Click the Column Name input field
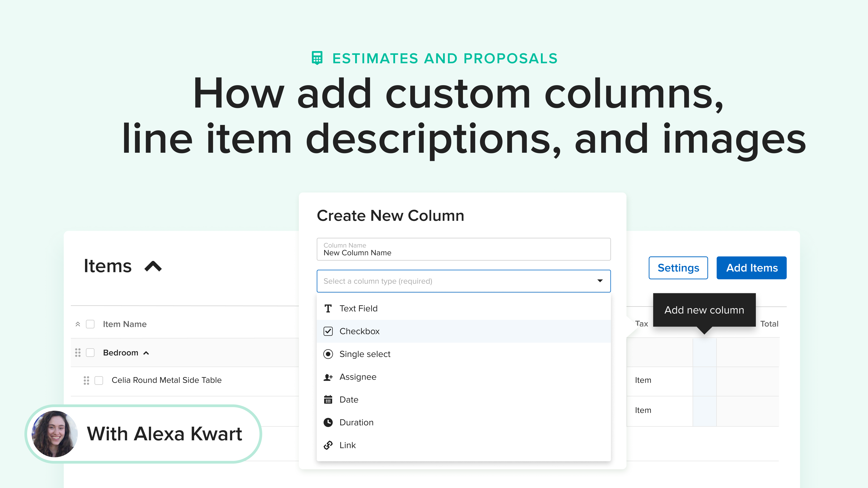 pyautogui.click(x=463, y=250)
